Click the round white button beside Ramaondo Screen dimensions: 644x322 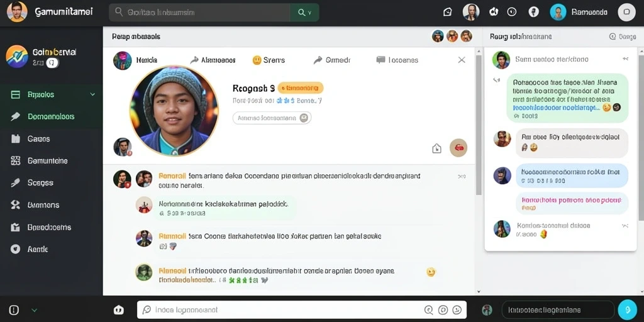coord(627,12)
